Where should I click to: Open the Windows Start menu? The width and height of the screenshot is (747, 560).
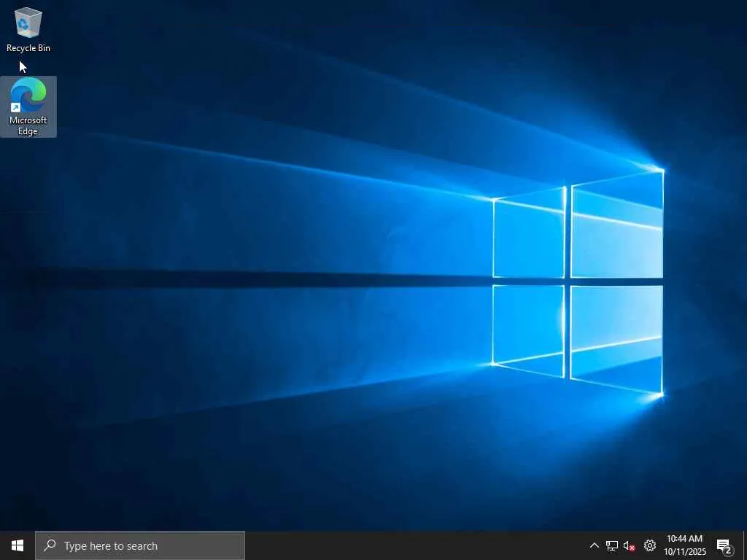tap(18, 545)
